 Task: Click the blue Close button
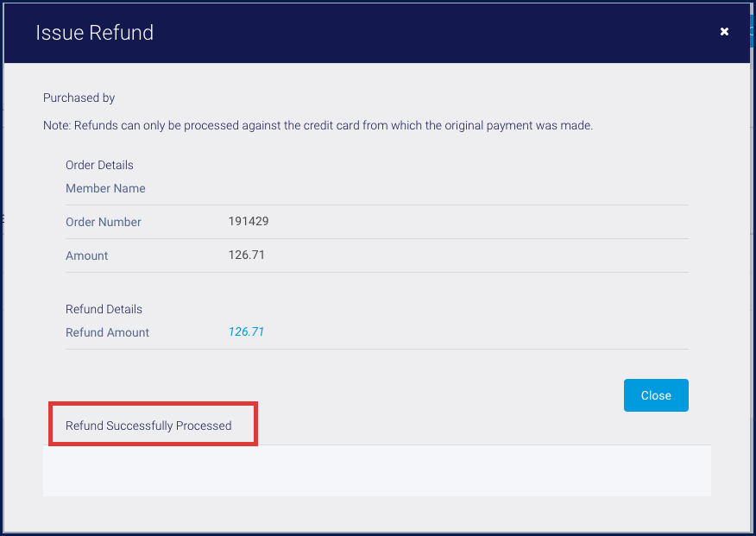click(656, 395)
